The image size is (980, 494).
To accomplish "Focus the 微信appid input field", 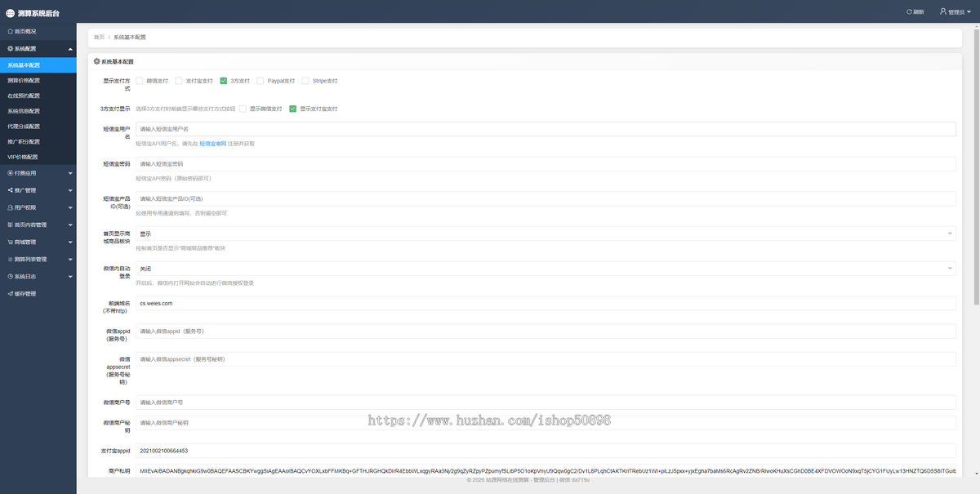I will tap(546, 332).
